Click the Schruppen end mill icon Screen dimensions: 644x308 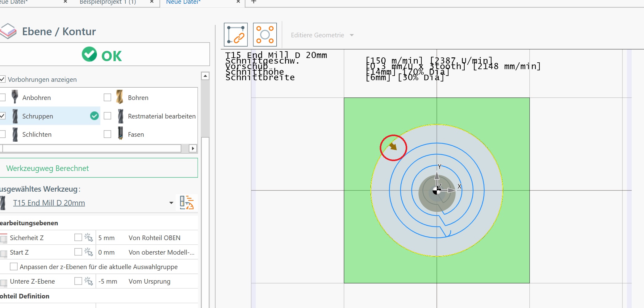tap(15, 116)
